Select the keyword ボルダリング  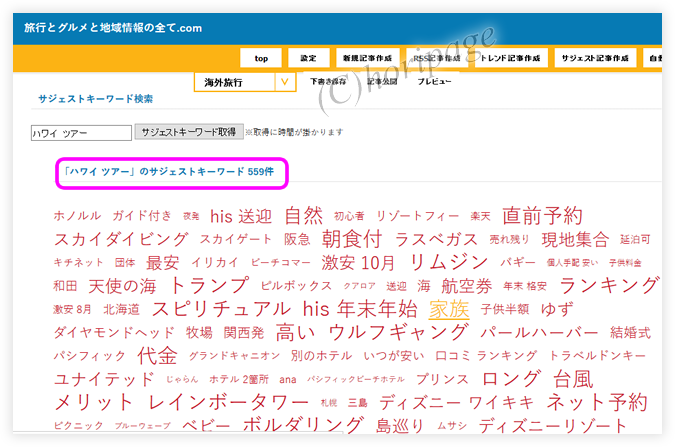click(303, 424)
